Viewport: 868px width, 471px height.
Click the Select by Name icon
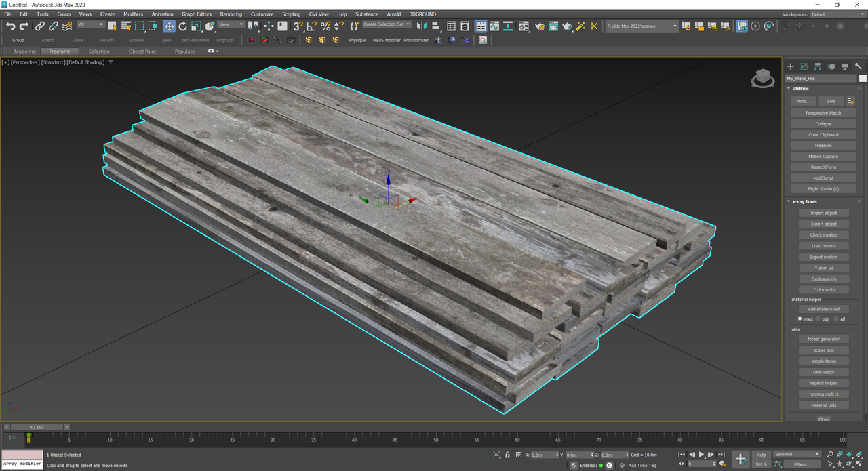click(125, 26)
